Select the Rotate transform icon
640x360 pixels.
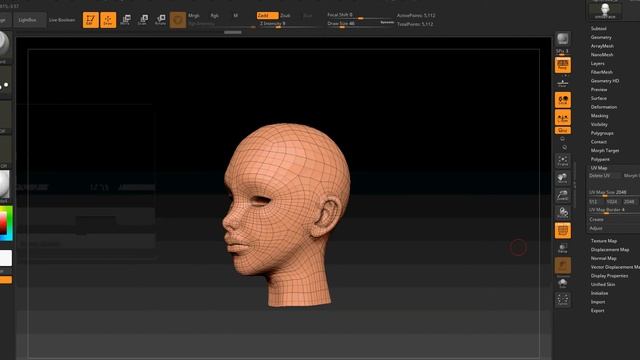coord(160,20)
